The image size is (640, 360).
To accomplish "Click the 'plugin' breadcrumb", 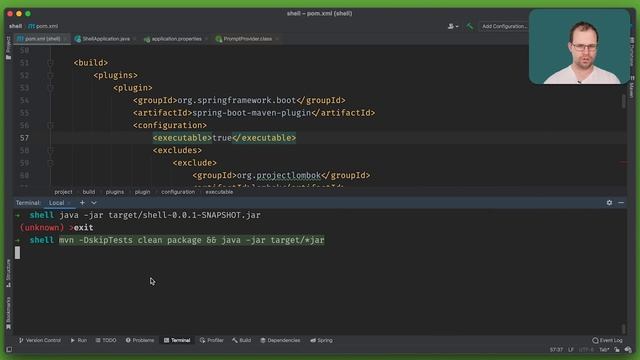I will click(x=142, y=192).
